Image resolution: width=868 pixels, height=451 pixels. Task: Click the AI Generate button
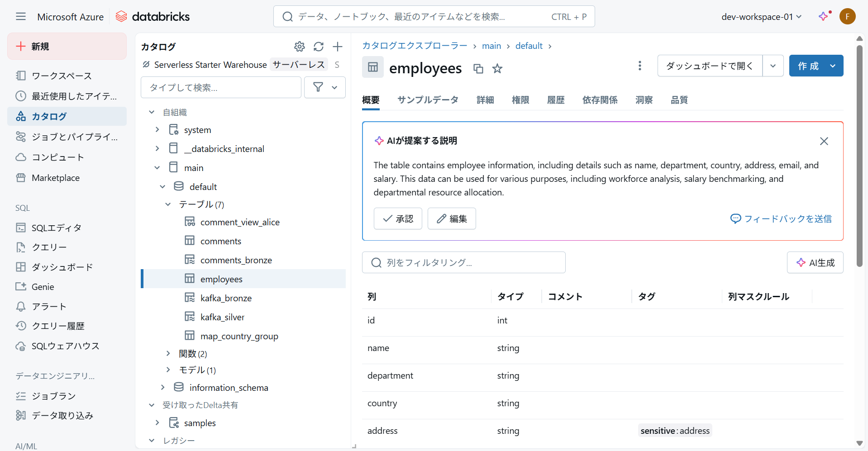[x=815, y=262]
